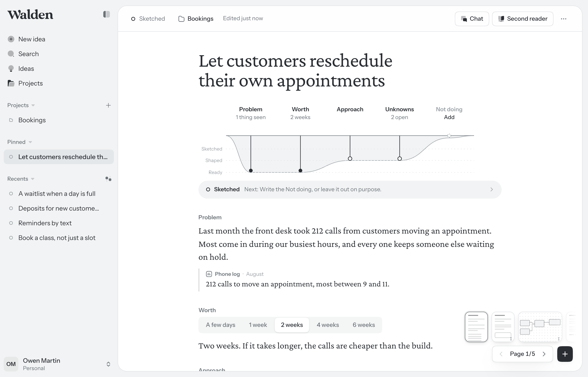Open the 'Deposits for new custome...' idea

(x=59, y=208)
